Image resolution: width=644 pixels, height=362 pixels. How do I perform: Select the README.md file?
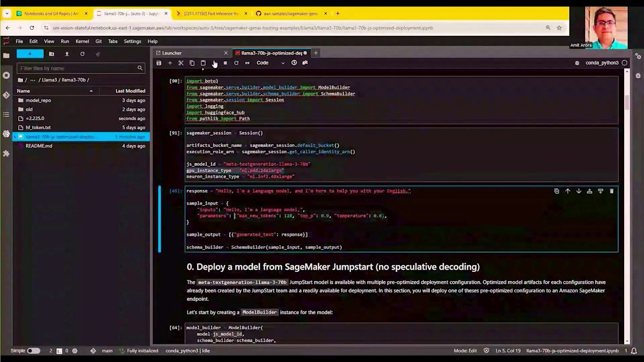(x=81, y=146)
